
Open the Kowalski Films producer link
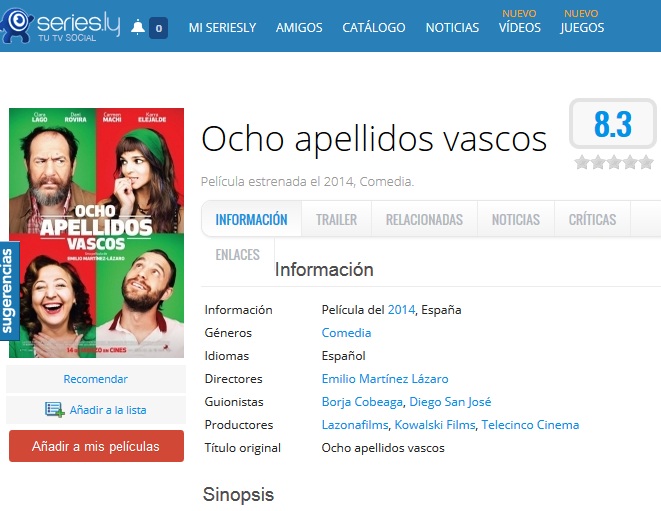435,425
